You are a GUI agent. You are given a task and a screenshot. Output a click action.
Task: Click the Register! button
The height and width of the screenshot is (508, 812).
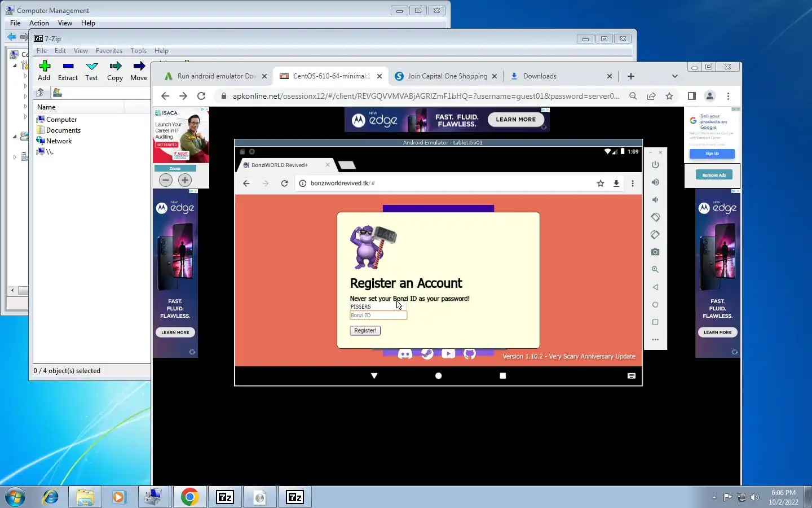coord(365,331)
